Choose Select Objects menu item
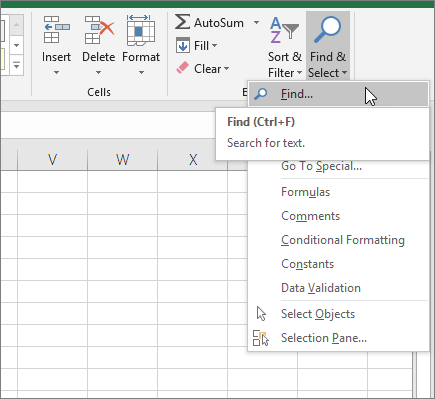The image size is (435, 399). pyautogui.click(x=339, y=314)
